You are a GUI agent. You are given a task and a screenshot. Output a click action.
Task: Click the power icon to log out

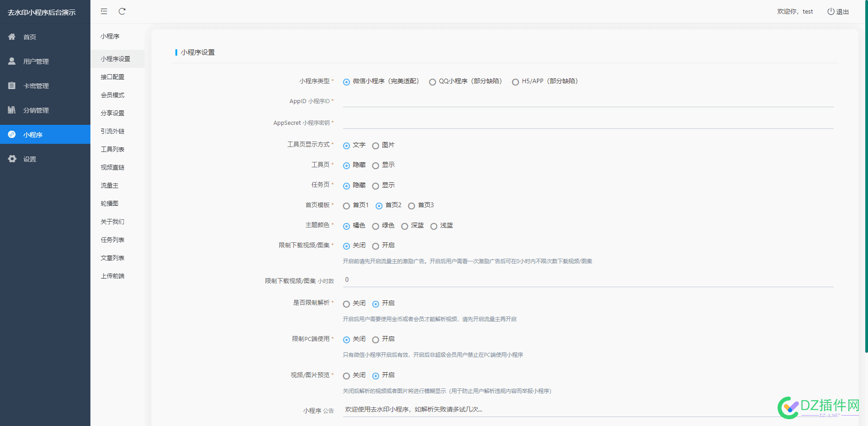831,11
